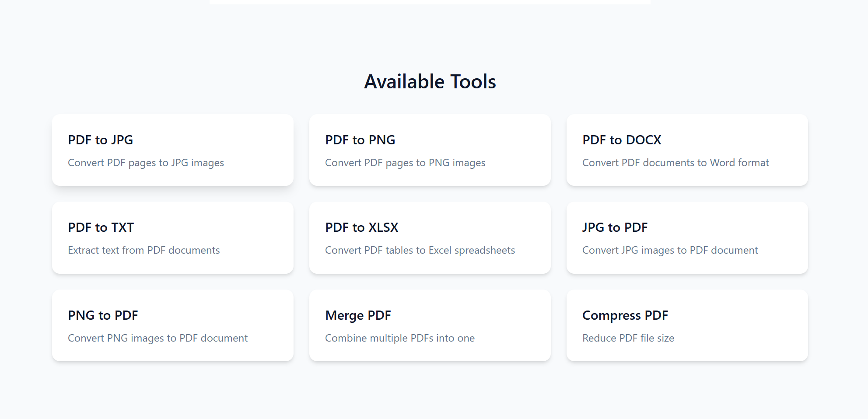Select the PDF to PNG tool

point(430,150)
